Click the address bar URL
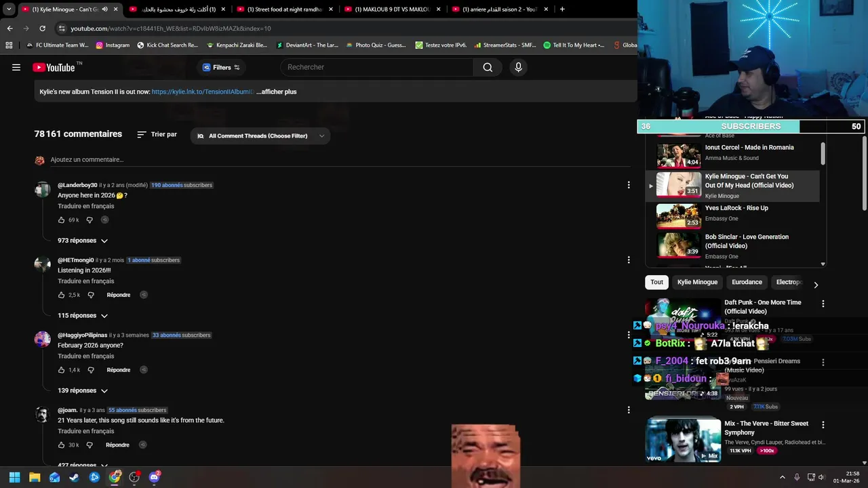This screenshot has height=488, width=868. point(170,28)
